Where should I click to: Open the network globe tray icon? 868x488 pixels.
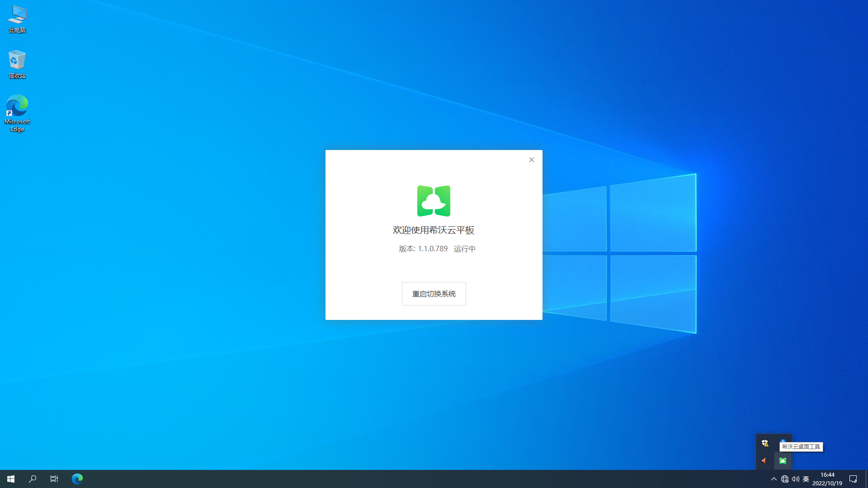(x=785, y=479)
